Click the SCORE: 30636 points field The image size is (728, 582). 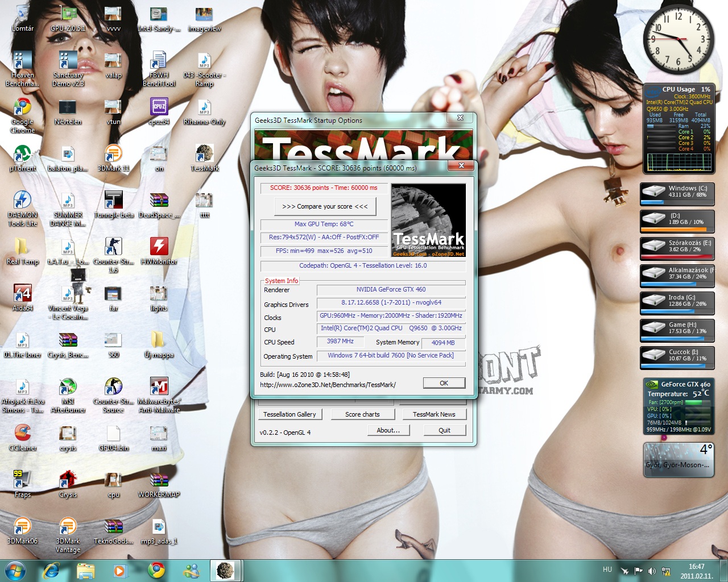(x=324, y=188)
